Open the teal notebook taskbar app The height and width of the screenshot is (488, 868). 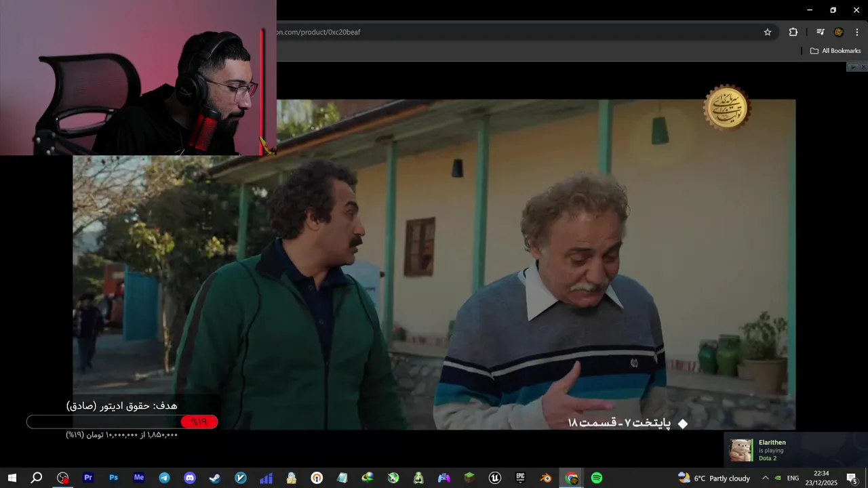point(342,478)
